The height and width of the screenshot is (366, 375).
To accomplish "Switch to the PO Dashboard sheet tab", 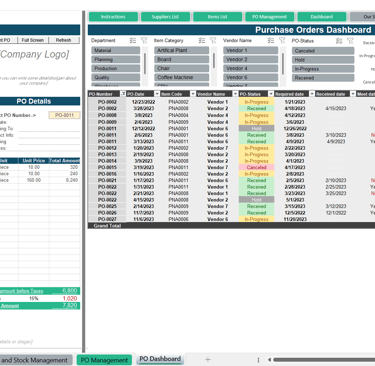I will [x=160, y=359].
